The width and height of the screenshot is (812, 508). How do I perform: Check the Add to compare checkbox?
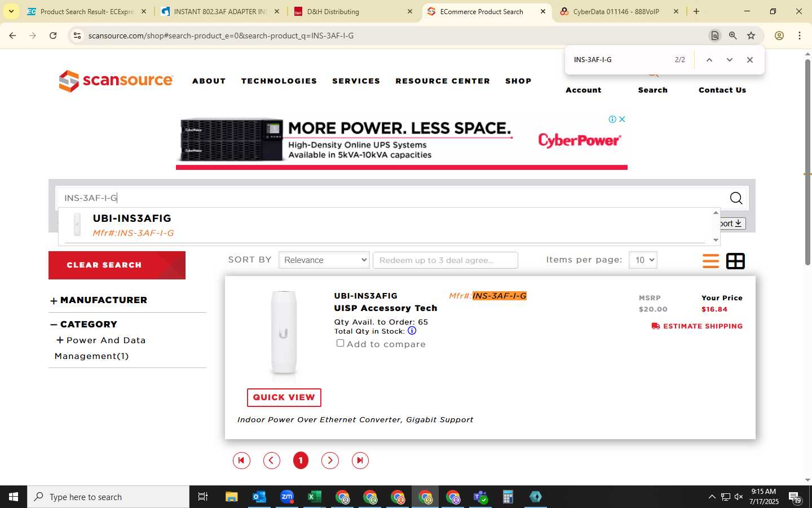tap(340, 343)
